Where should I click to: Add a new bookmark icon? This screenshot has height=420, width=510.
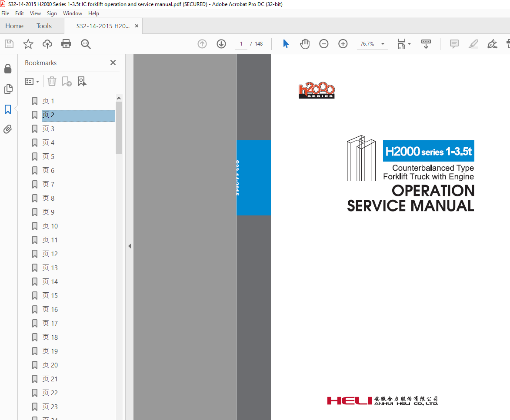[67, 81]
